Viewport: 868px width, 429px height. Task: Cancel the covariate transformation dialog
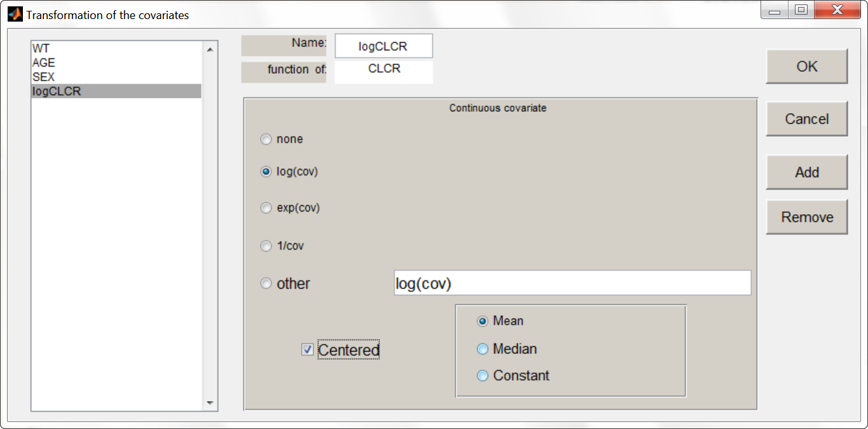(806, 119)
